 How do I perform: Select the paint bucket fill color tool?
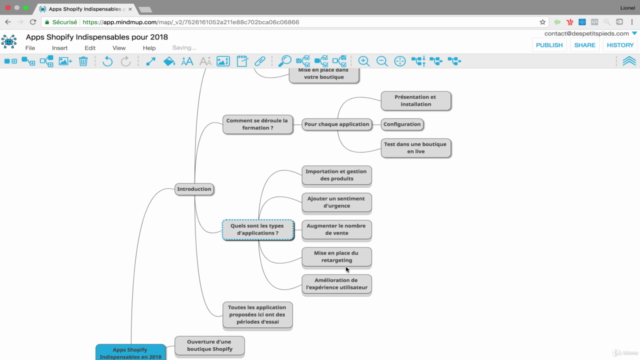click(x=169, y=61)
